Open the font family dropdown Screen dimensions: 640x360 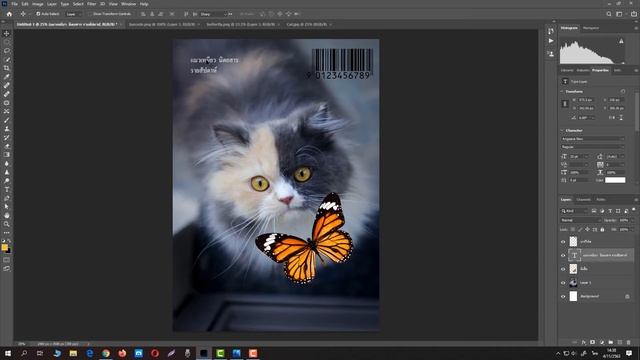pos(593,139)
